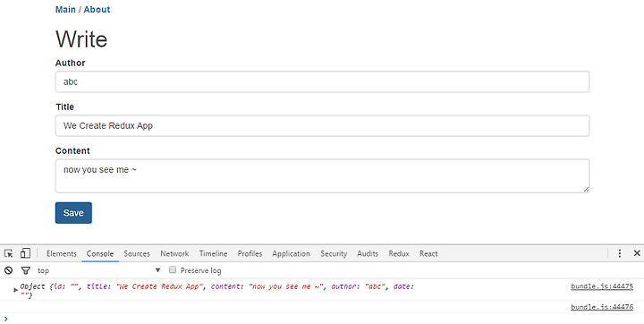This screenshot has width=644, height=324.
Task: Expand the logged Object in the console
Action: point(15,289)
